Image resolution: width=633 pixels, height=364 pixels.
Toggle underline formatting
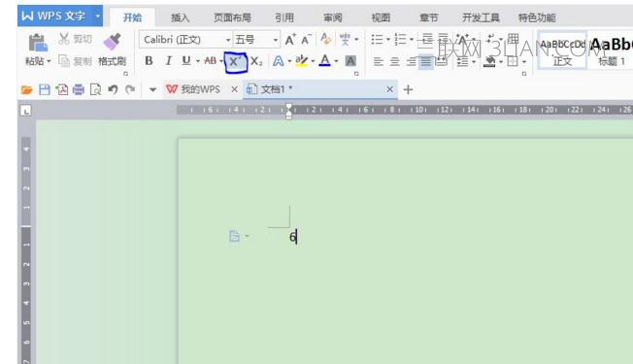[185, 61]
